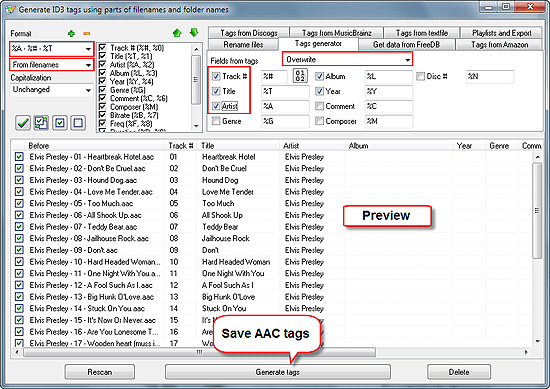Select the All Shook Up title cell
Image resolution: width=550 pixels, height=389 pixels.
coord(222,215)
